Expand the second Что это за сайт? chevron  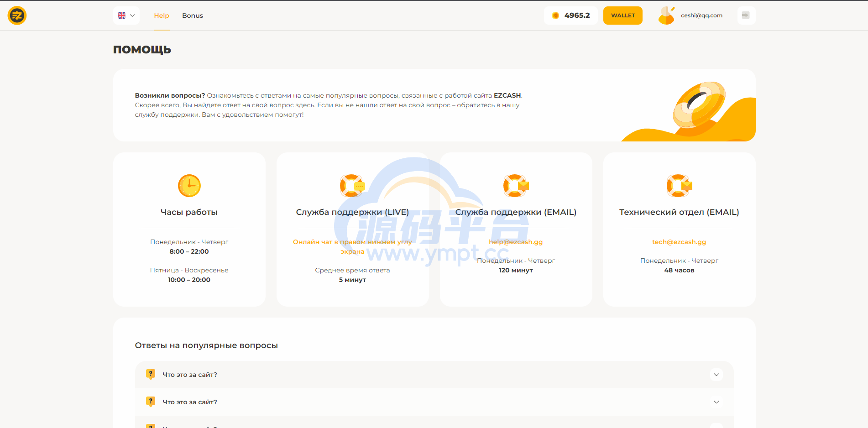[x=716, y=402]
